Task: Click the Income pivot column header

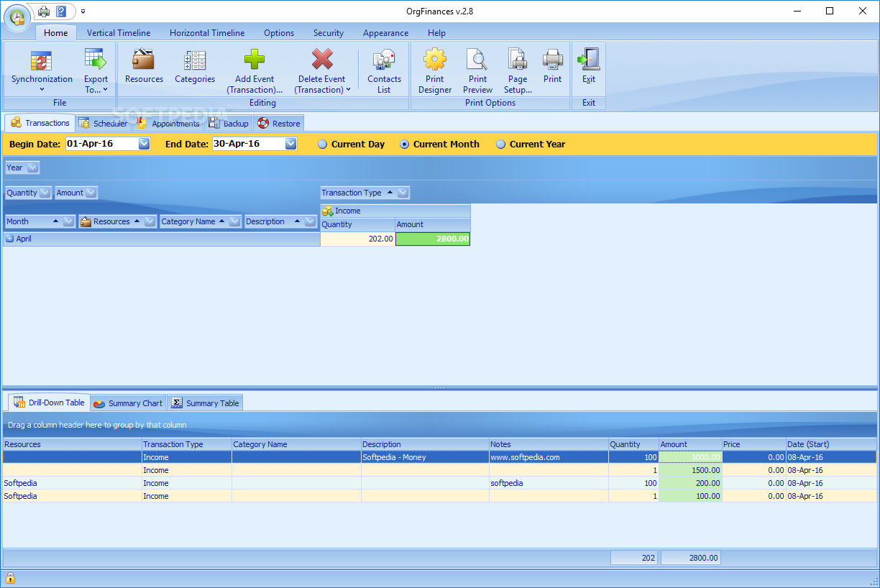Action: pos(395,211)
